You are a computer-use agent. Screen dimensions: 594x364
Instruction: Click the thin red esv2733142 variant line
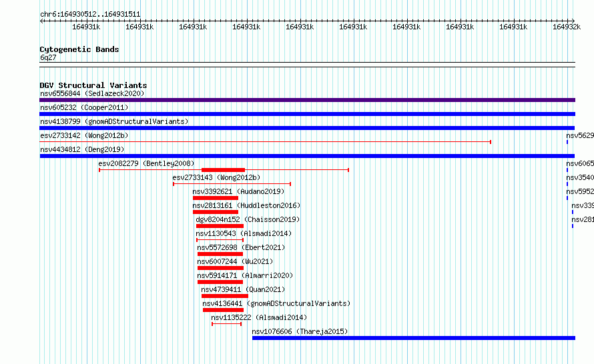(x=265, y=142)
